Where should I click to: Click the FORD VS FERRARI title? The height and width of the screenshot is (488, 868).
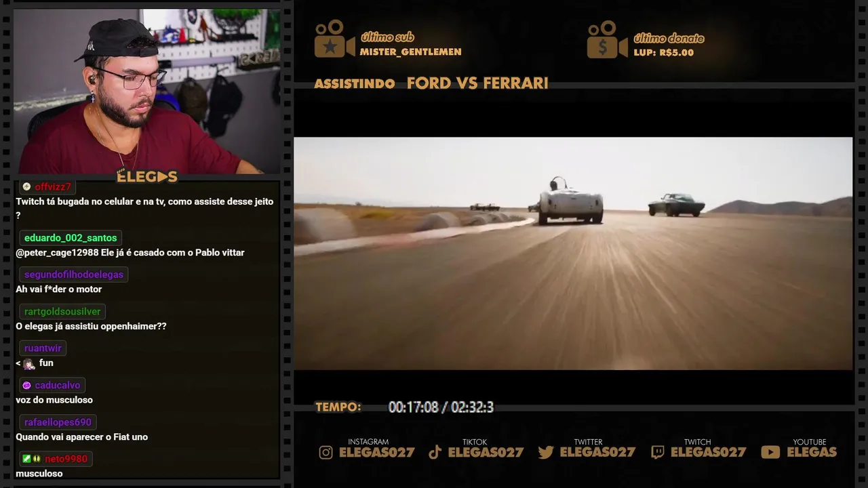click(x=477, y=83)
